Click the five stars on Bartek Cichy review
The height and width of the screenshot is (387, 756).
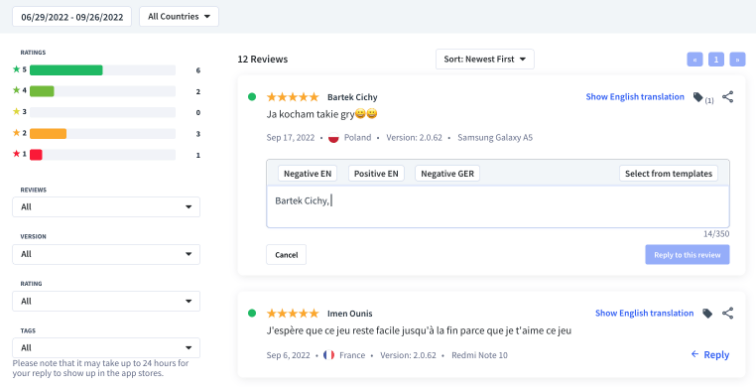293,97
